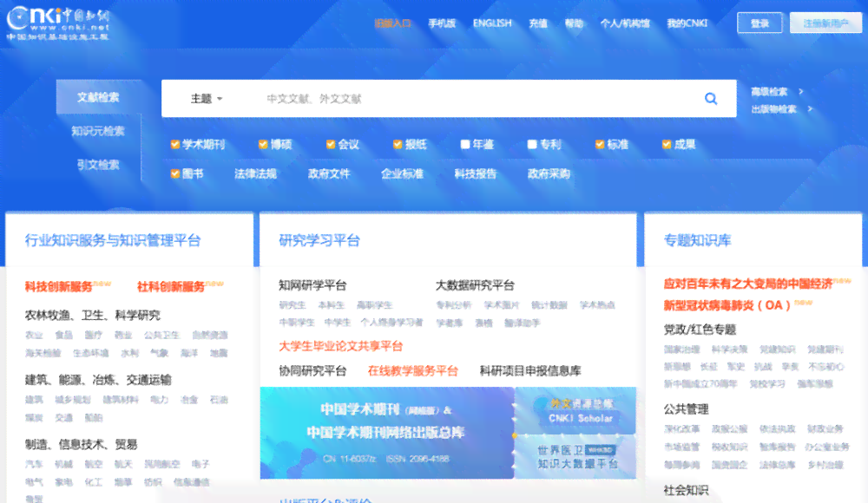Open the 大学生毕业论文共享平台 link
Screen dimensions: 868x503
[x=340, y=346]
